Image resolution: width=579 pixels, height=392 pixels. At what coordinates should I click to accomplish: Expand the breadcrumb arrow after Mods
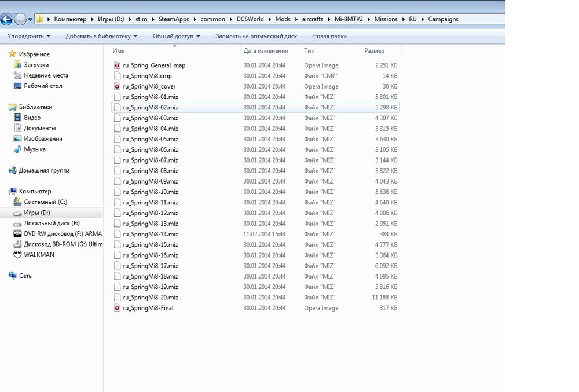coord(296,19)
